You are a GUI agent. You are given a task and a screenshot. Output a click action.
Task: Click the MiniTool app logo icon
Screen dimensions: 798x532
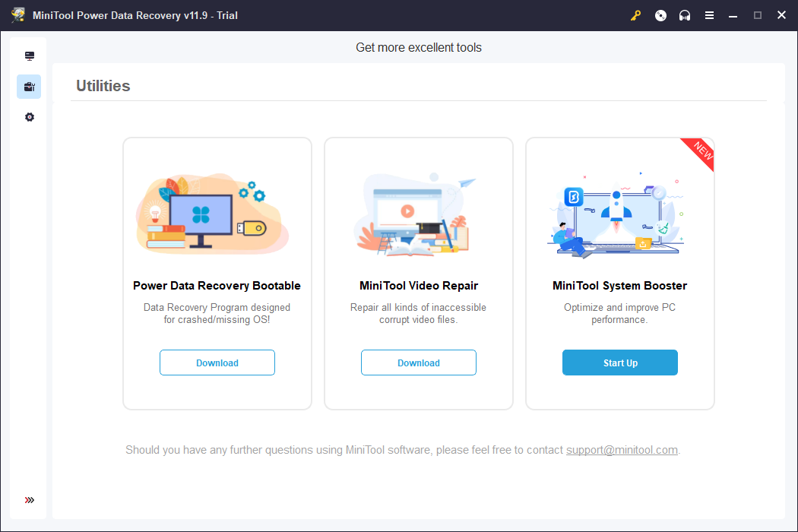point(18,15)
